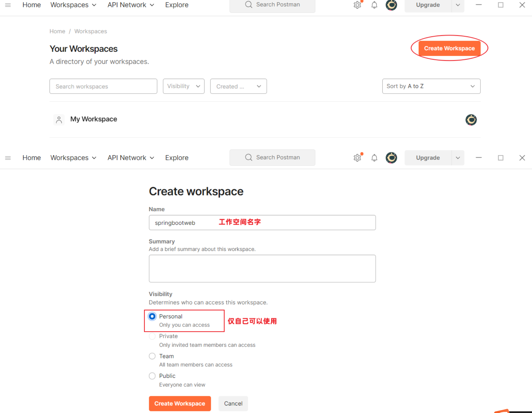The width and height of the screenshot is (532, 413).
Task: Click Create Workspace button on Your Workspaces page
Action: coord(449,48)
